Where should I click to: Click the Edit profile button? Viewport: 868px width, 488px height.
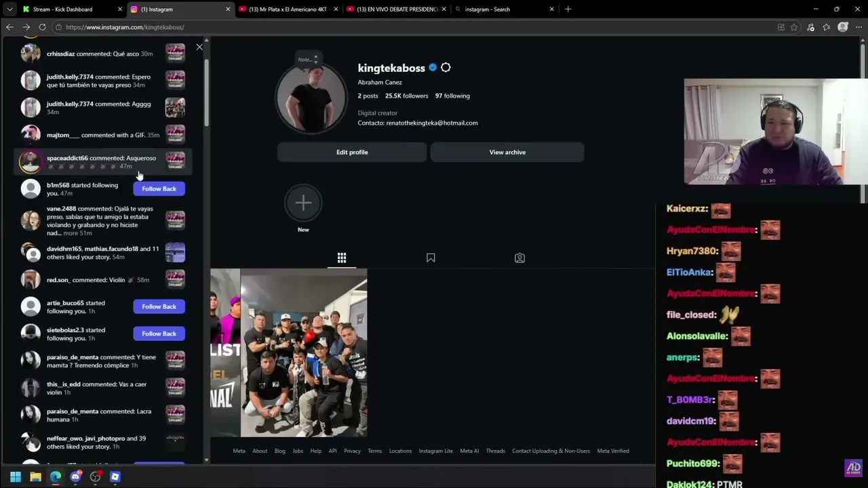[x=352, y=152]
